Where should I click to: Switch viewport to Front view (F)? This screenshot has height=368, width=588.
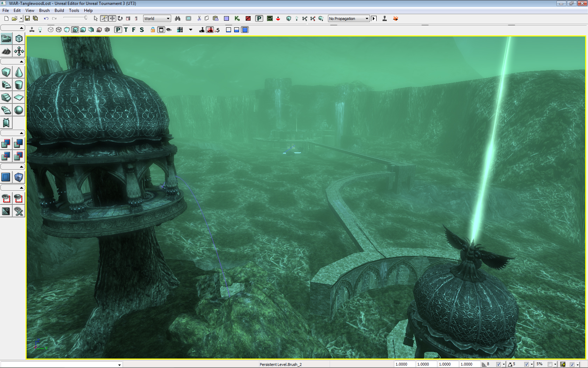pyautogui.click(x=134, y=30)
